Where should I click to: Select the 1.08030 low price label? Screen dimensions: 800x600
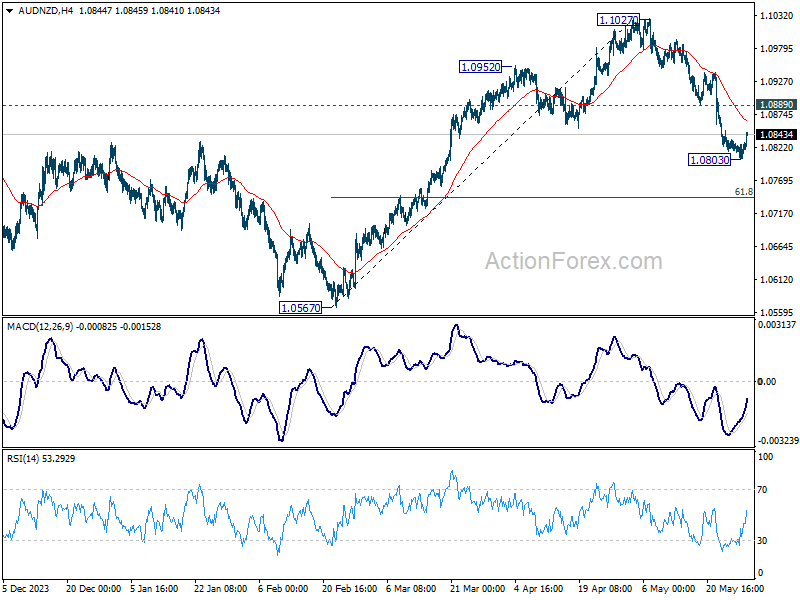(x=710, y=160)
